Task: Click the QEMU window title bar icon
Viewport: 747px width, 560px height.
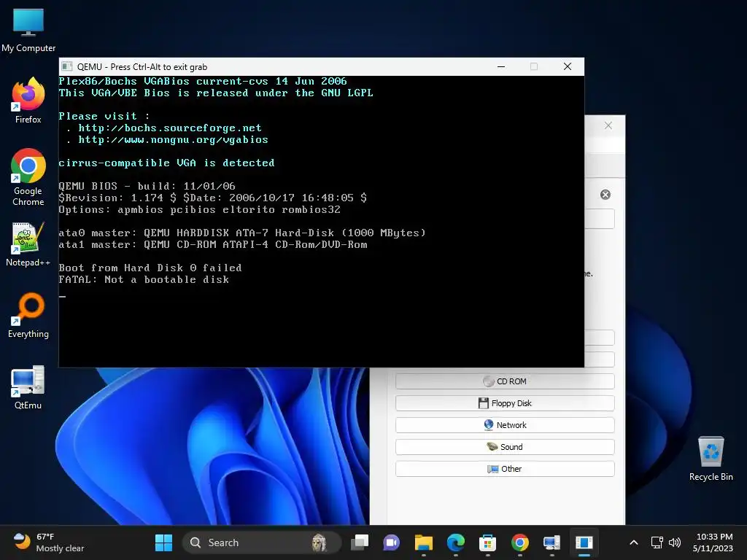Action: pyautogui.click(x=67, y=66)
